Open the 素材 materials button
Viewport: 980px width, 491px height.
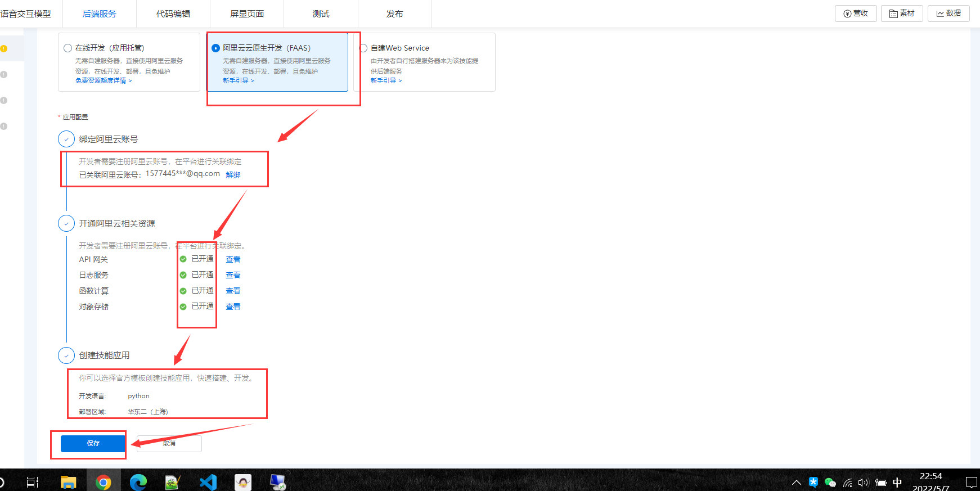tap(902, 13)
